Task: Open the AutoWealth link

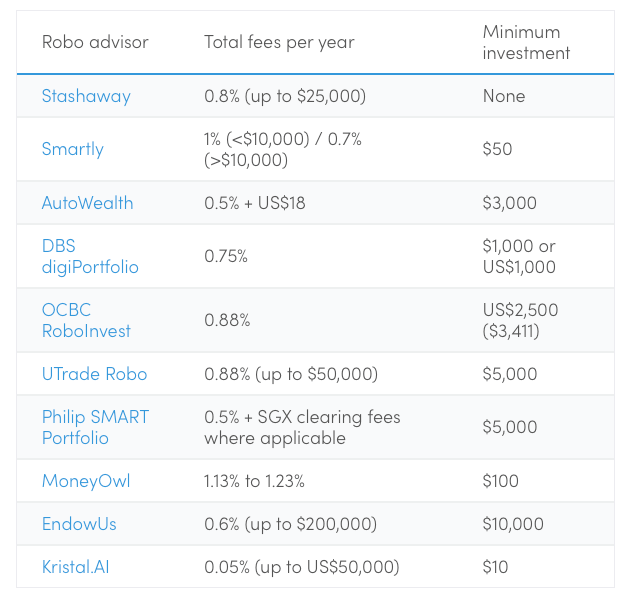Action: [x=87, y=202]
